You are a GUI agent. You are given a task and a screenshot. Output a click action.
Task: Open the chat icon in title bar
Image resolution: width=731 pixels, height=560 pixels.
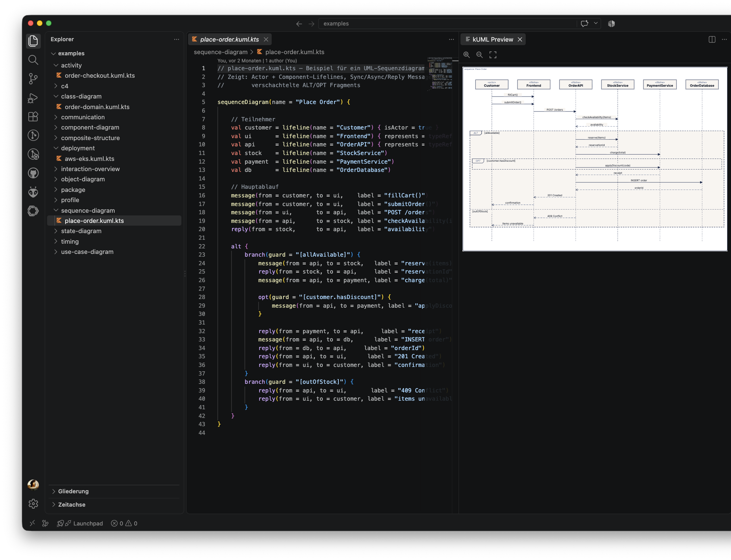585,24
